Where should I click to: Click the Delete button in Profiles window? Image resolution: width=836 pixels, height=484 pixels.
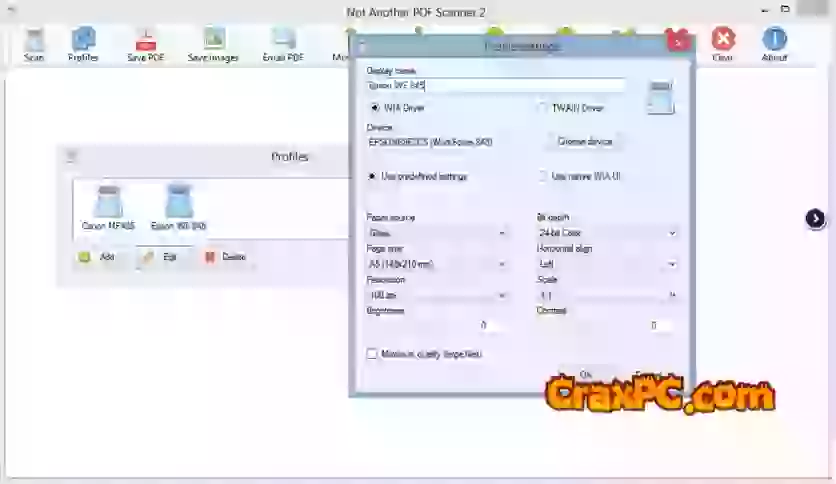coord(226,257)
